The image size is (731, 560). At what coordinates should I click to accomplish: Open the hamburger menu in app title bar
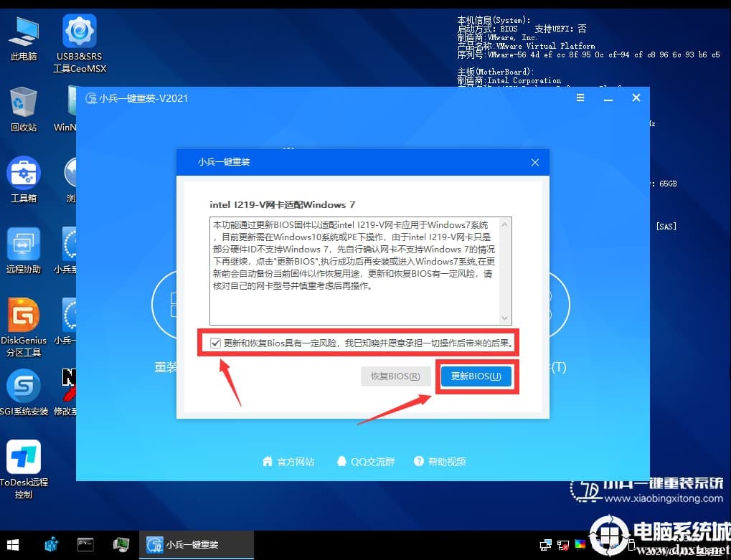click(580, 98)
